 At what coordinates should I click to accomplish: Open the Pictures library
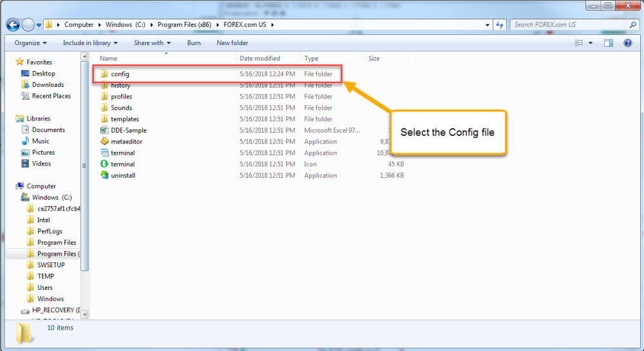(44, 152)
